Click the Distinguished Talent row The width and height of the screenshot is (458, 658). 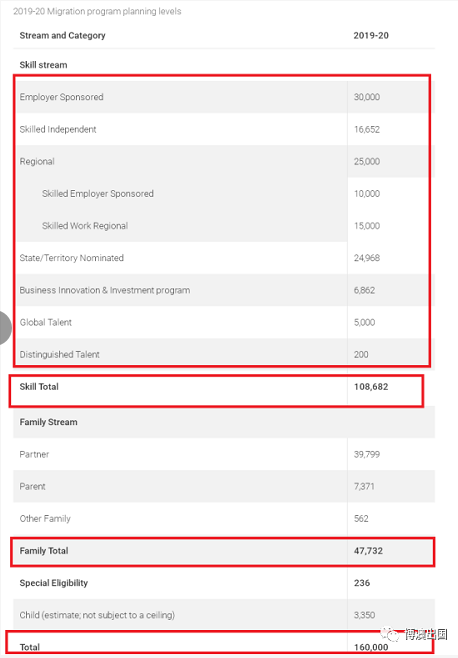tap(224, 355)
